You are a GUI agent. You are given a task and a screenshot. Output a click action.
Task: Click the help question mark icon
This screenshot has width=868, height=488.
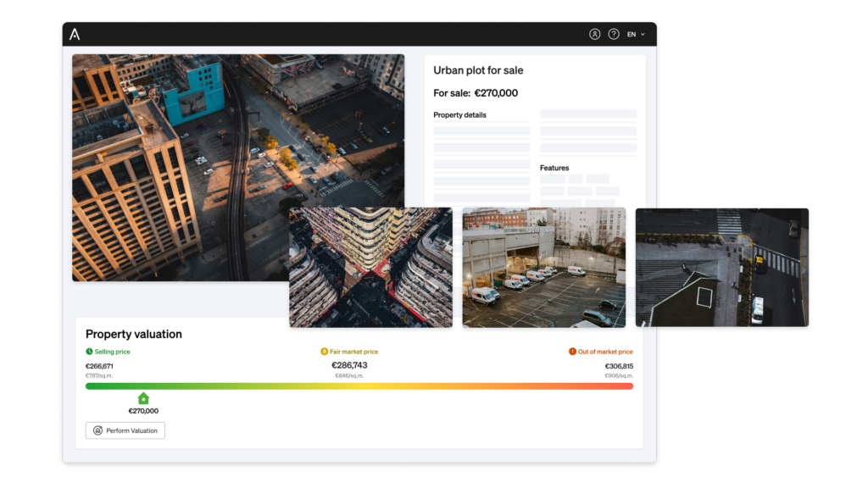613,34
